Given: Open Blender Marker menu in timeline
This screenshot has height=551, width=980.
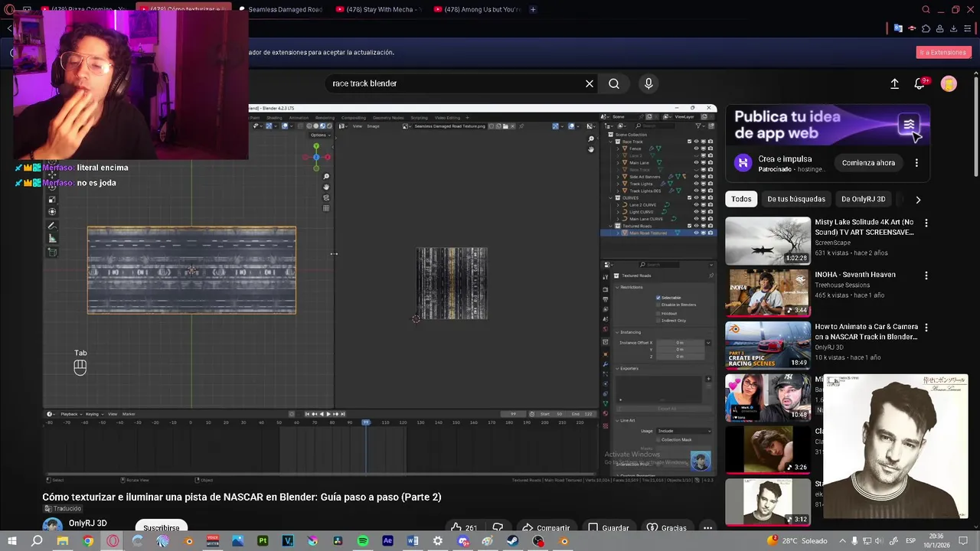Looking at the screenshot, I should pyautogui.click(x=129, y=414).
